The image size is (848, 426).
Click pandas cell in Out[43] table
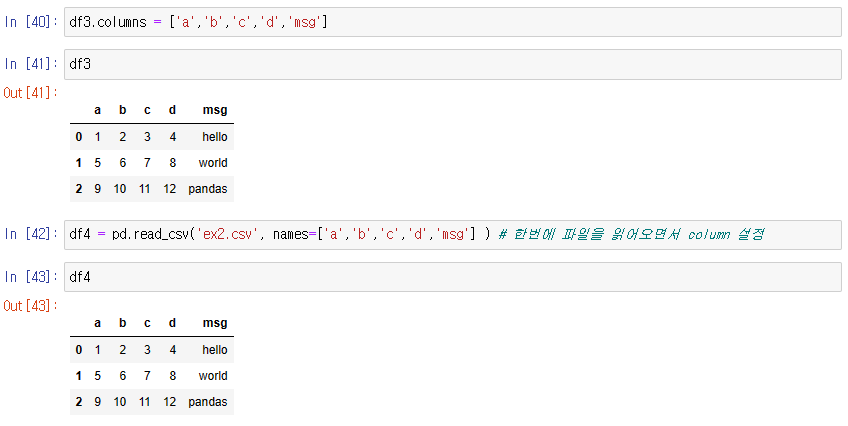208,402
